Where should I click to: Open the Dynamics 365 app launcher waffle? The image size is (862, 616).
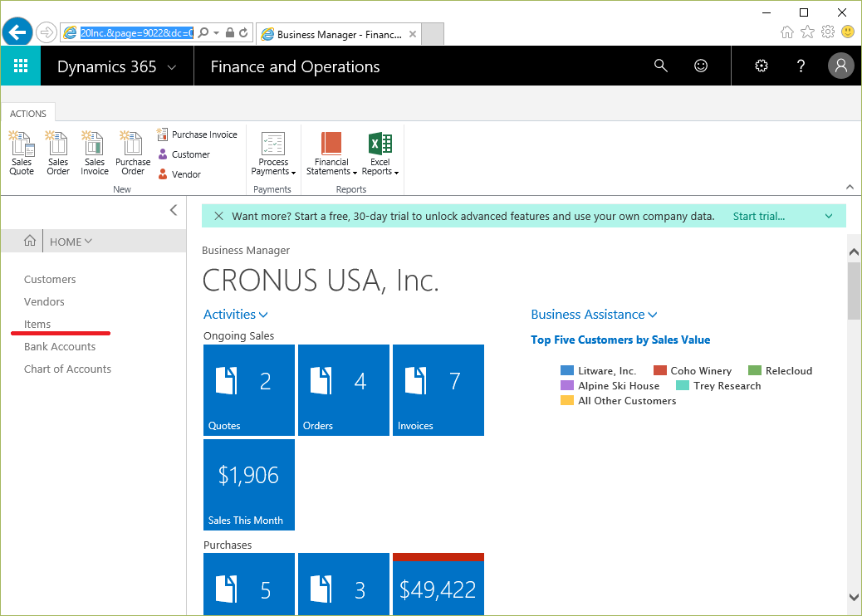[x=21, y=66]
